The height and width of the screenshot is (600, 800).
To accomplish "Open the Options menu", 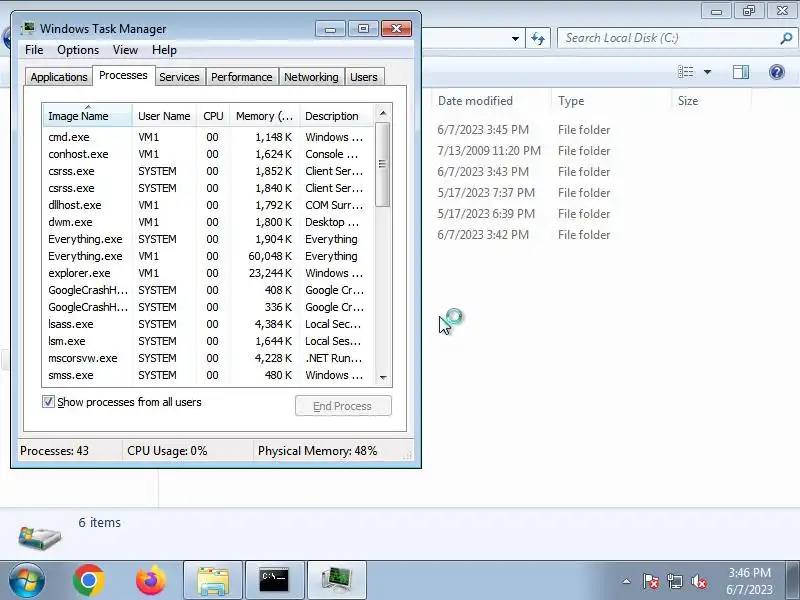I will (78, 50).
